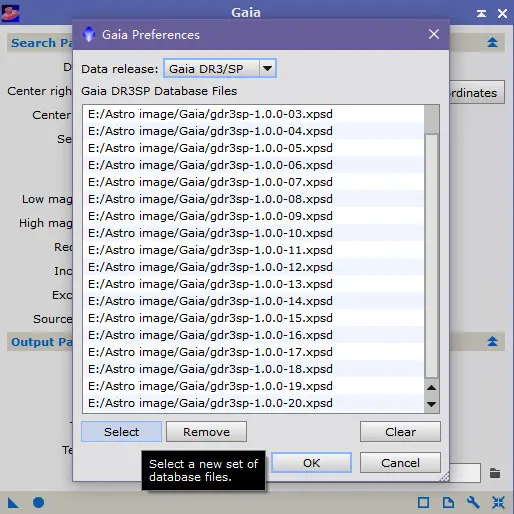Click the Apply Global circle icon
The width and height of the screenshot is (514, 514).
38,502
